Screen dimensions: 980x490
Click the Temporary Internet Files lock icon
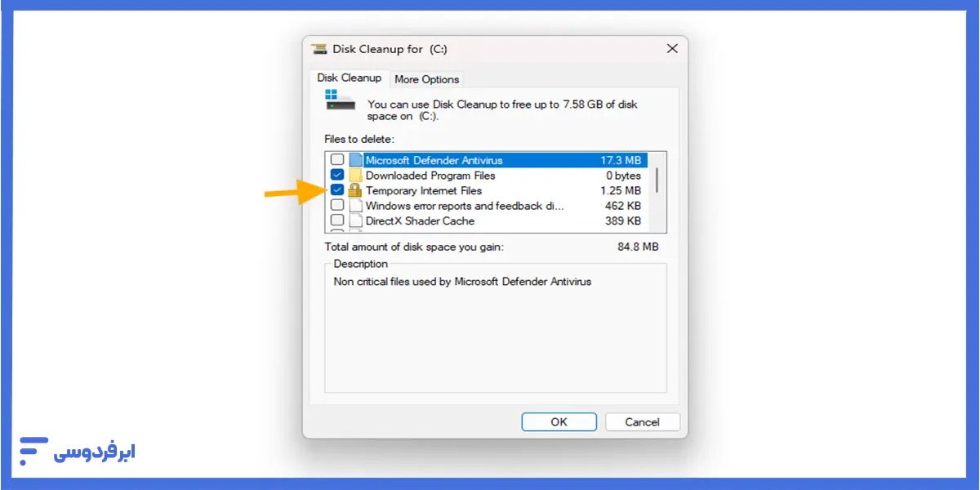355,190
